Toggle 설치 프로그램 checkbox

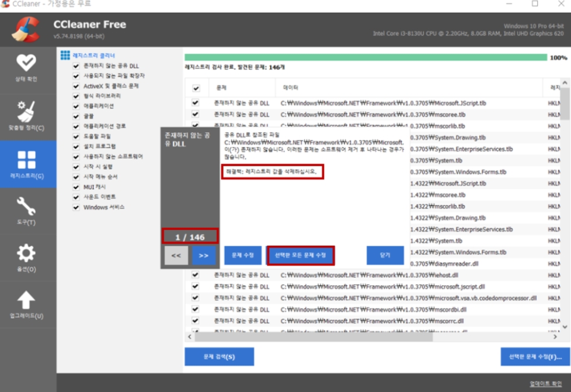click(76, 146)
